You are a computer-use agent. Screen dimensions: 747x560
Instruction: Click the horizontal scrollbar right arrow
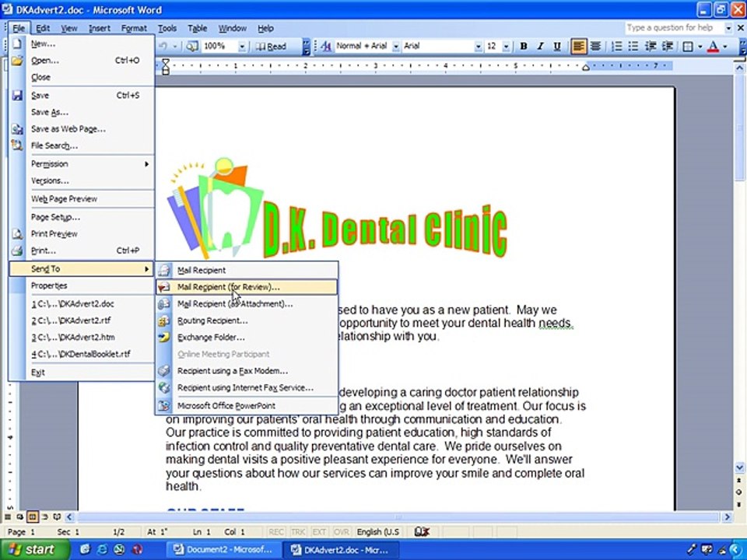coord(727,516)
